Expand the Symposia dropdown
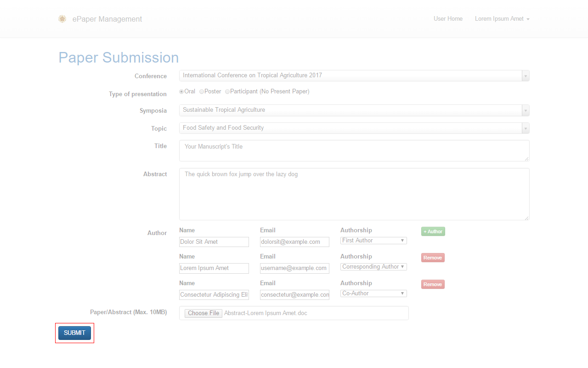Viewport: 588px width, 368px height. (x=354, y=110)
